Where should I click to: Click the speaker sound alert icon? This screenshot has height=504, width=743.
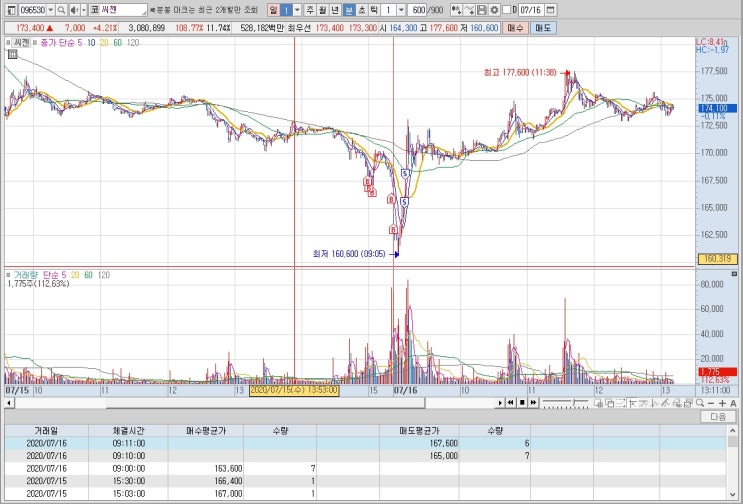pyautogui.click(x=74, y=10)
